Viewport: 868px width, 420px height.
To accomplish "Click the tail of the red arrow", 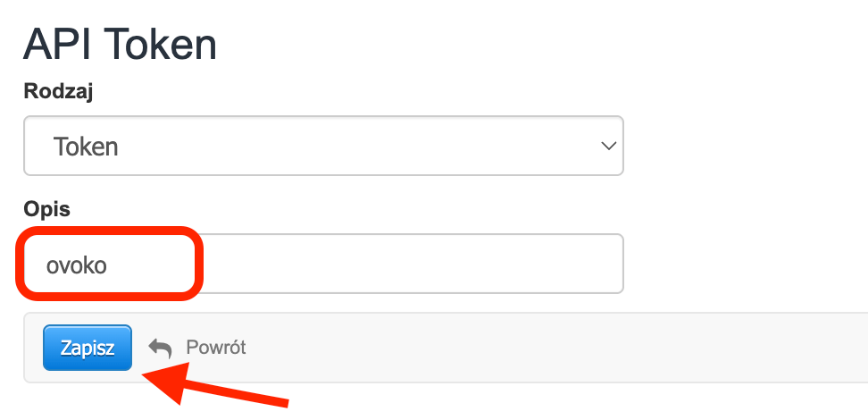I will tap(284, 403).
